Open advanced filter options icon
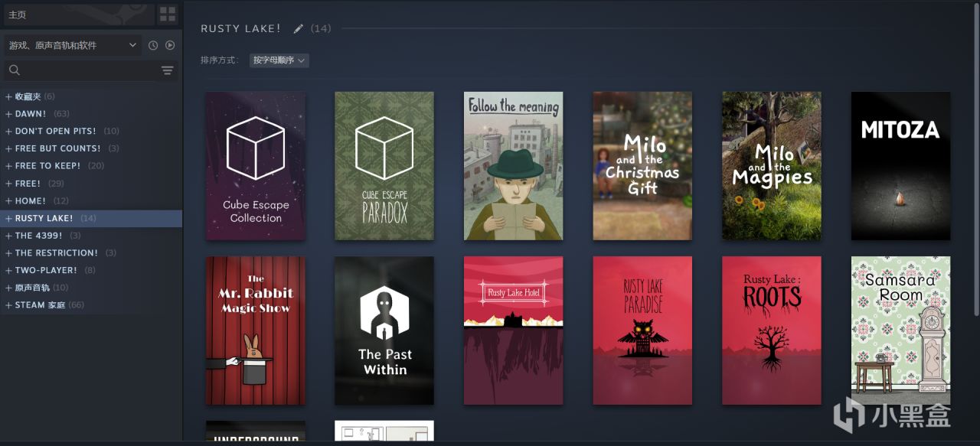 (168, 70)
